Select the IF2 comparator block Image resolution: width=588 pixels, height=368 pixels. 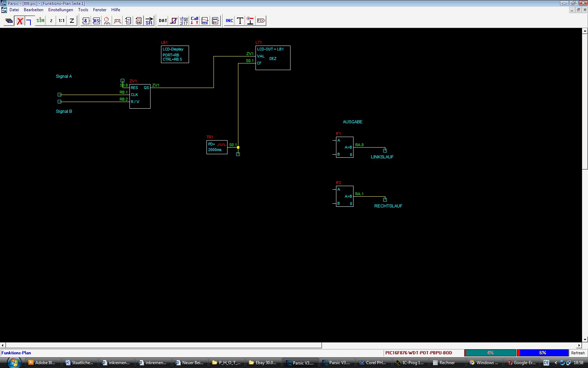pos(345,196)
